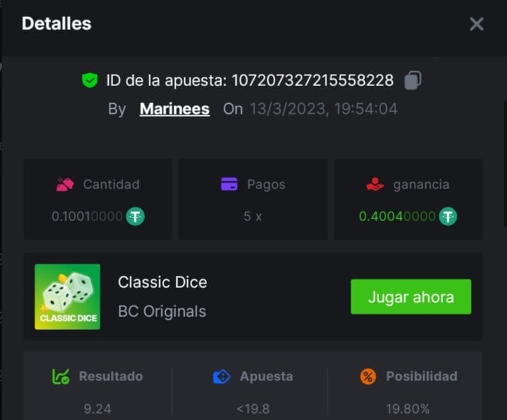Click the bet ID number text
Image resolution: width=507 pixels, height=420 pixels.
click(x=312, y=80)
